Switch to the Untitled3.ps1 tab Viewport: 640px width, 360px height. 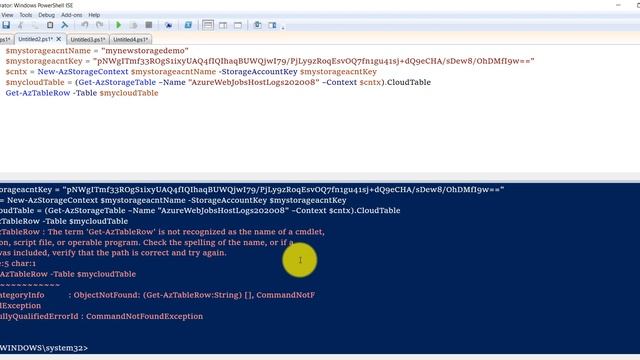[88, 40]
